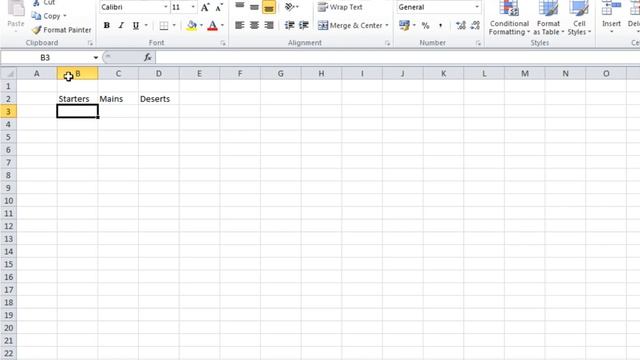Apply accounting number format
The height and width of the screenshot is (360, 640).
point(404,25)
